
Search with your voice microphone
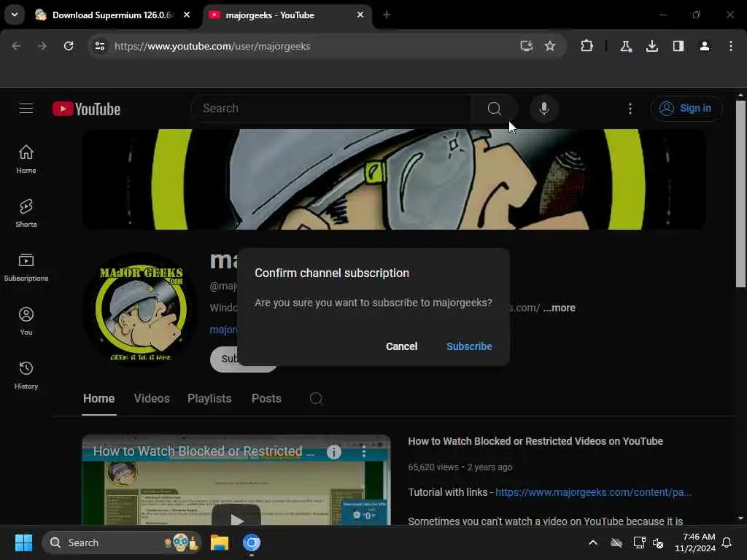tap(543, 109)
